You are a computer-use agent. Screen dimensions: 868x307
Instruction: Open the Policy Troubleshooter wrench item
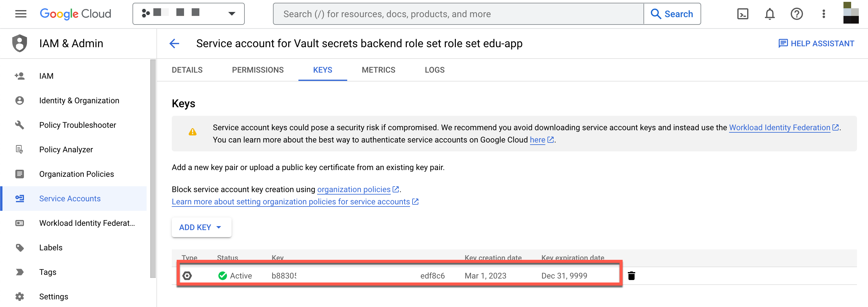[78, 125]
